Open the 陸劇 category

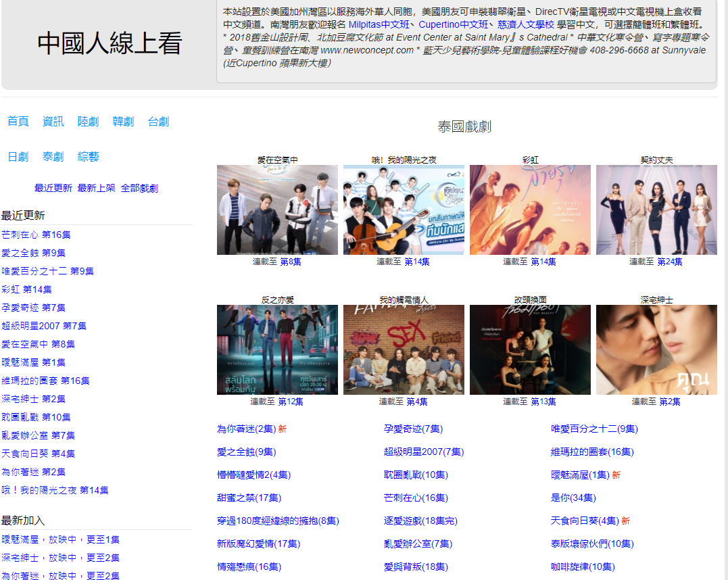(x=89, y=122)
